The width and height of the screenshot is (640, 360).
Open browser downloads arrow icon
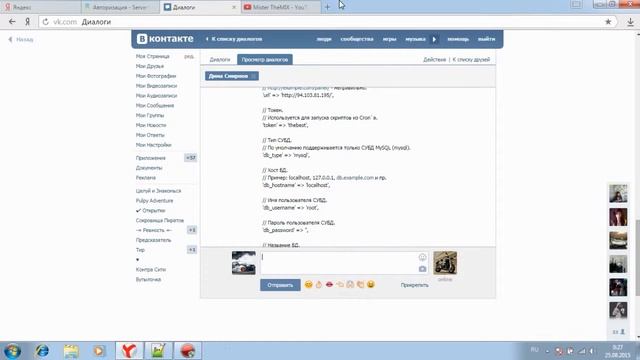click(x=631, y=22)
